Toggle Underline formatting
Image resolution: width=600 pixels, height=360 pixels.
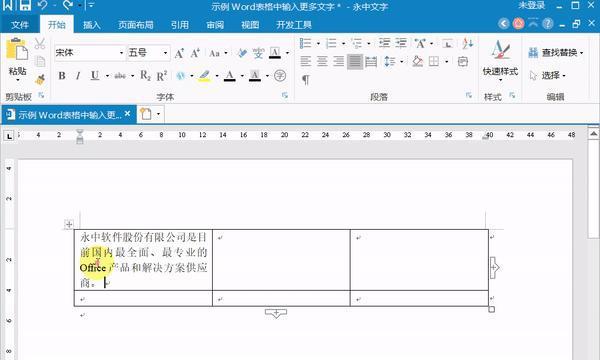point(95,76)
